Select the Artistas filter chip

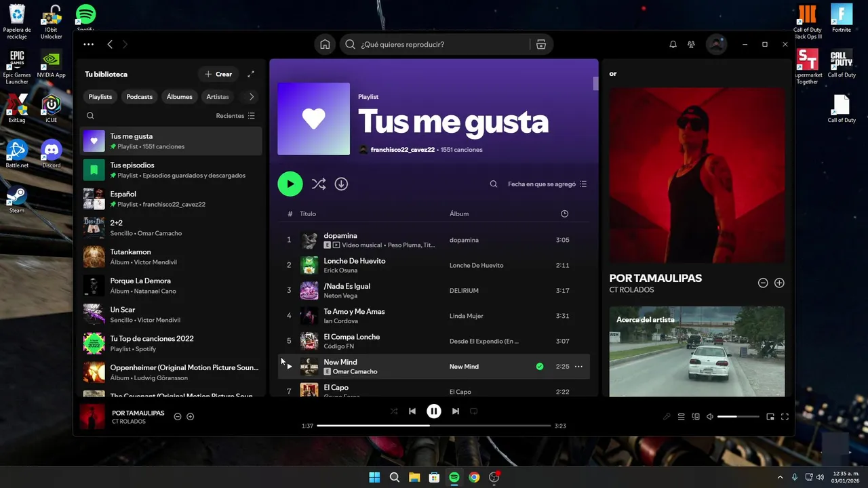218,96
